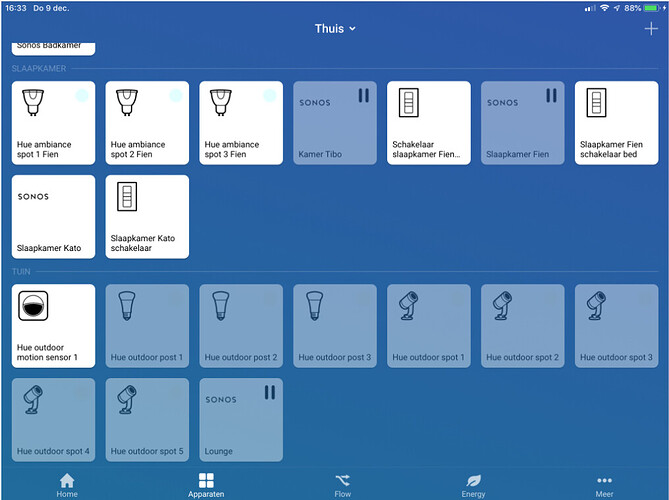
Task: Pause playback on Kamer Tibo Sonos
Action: tap(364, 96)
